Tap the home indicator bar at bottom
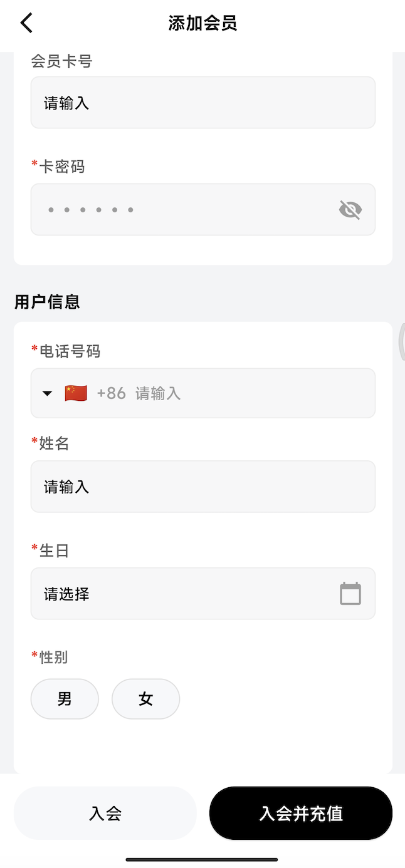This screenshot has width=405, height=868. 202,859
